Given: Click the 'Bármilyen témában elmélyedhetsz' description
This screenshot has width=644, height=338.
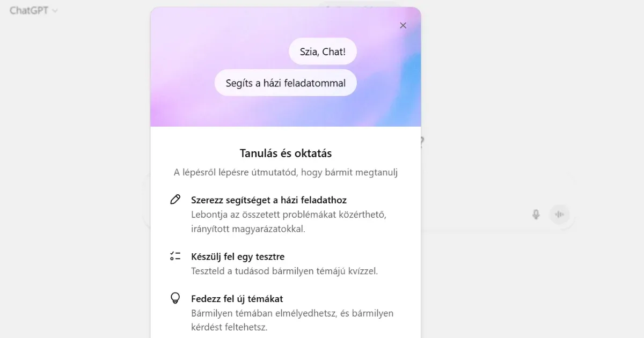Looking at the screenshot, I should (x=292, y=320).
